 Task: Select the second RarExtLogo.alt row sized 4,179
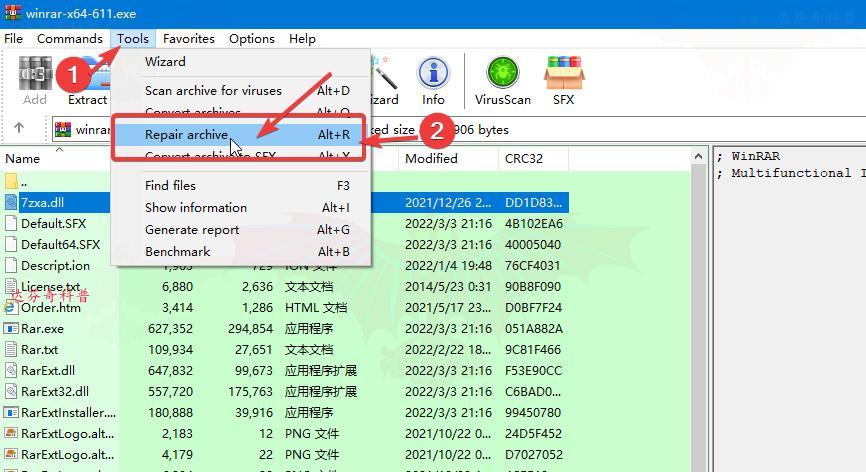(284, 454)
